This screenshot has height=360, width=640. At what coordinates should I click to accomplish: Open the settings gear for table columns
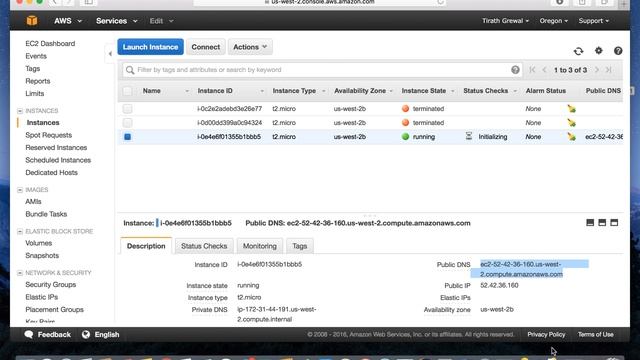click(598, 51)
